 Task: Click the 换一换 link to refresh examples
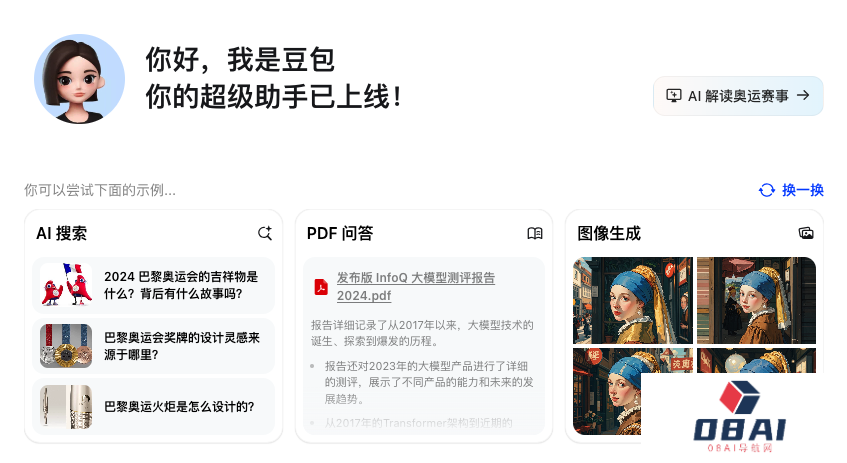[803, 190]
